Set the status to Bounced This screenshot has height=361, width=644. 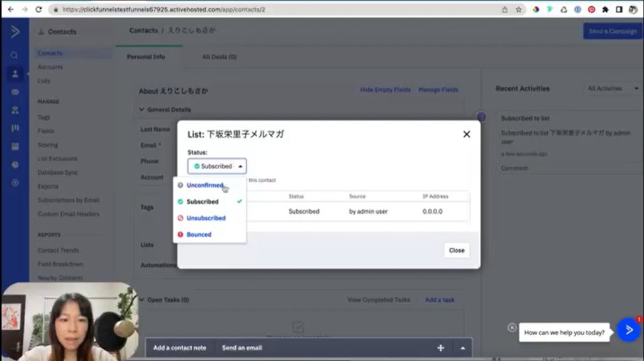point(199,235)
